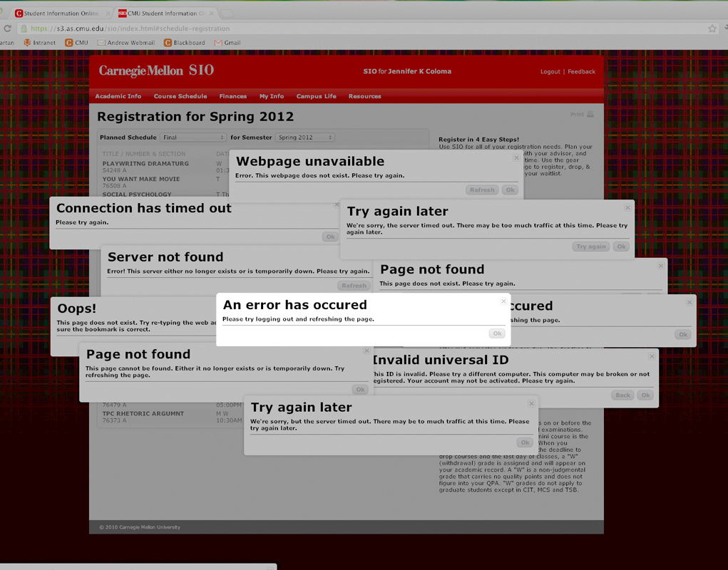This screenshot has height=570, width=728.
Task: Open the Academic Info menu
Action: pos(118,96)
